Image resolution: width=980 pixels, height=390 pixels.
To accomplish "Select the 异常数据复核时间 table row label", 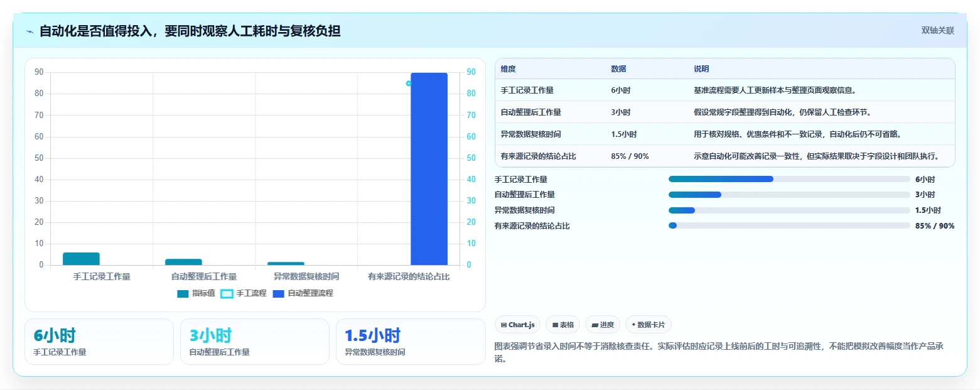I will [x=530, y=134].
